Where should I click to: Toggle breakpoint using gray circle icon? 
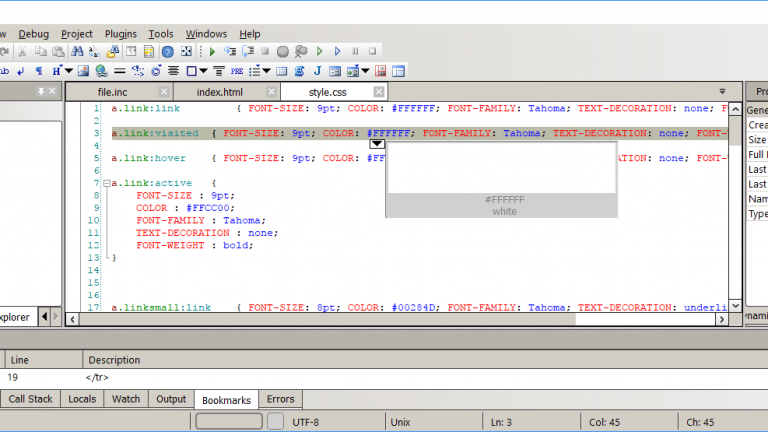tap(283, 51)
